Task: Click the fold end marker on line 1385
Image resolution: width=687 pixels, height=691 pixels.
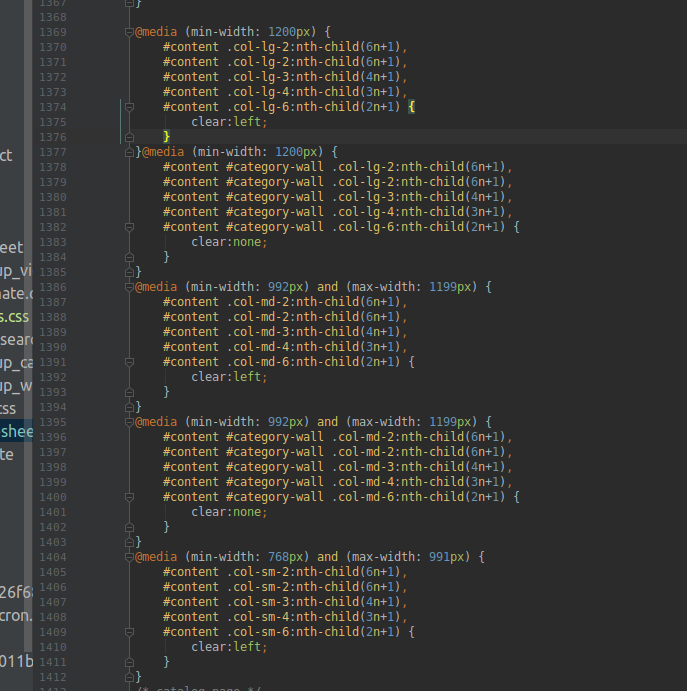Action: (129, 272)
